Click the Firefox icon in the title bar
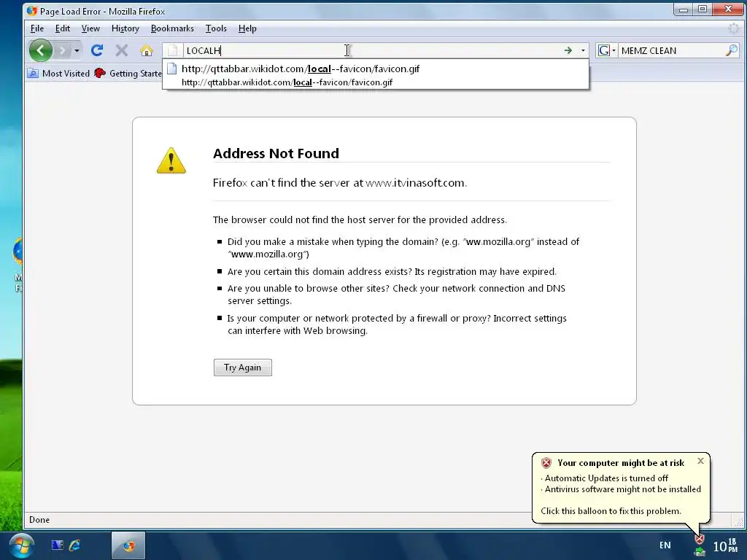Viewport: 747px width, 560px height. [32, 11]
